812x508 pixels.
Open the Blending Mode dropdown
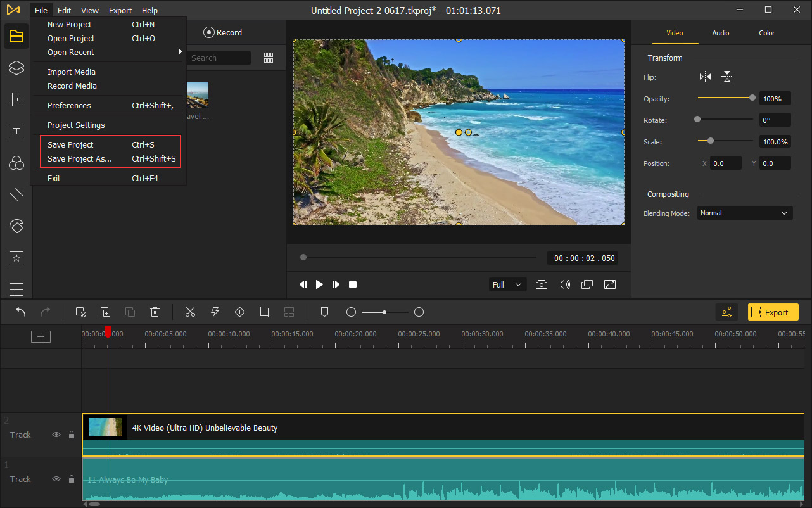click(x=744, y=213)
